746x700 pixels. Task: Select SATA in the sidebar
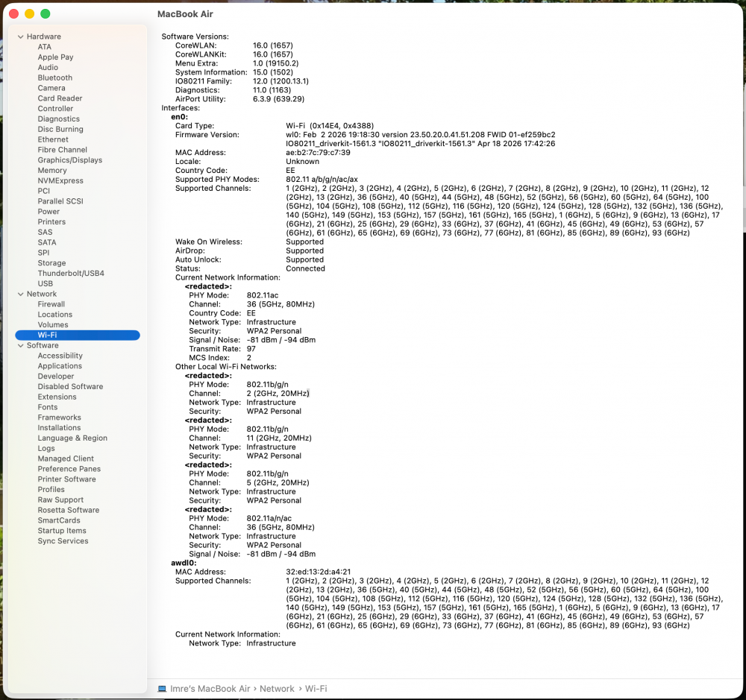[x=47, y=242]
